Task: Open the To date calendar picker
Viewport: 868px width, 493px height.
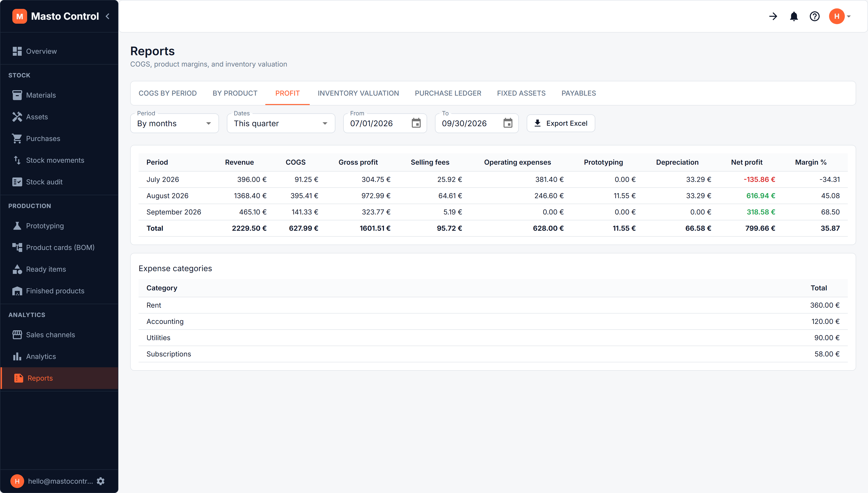Action: click(x=508, y=123)
